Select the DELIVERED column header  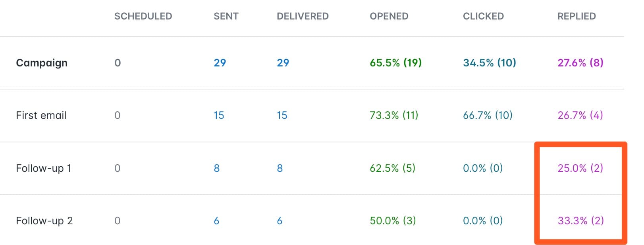(303, 16)
